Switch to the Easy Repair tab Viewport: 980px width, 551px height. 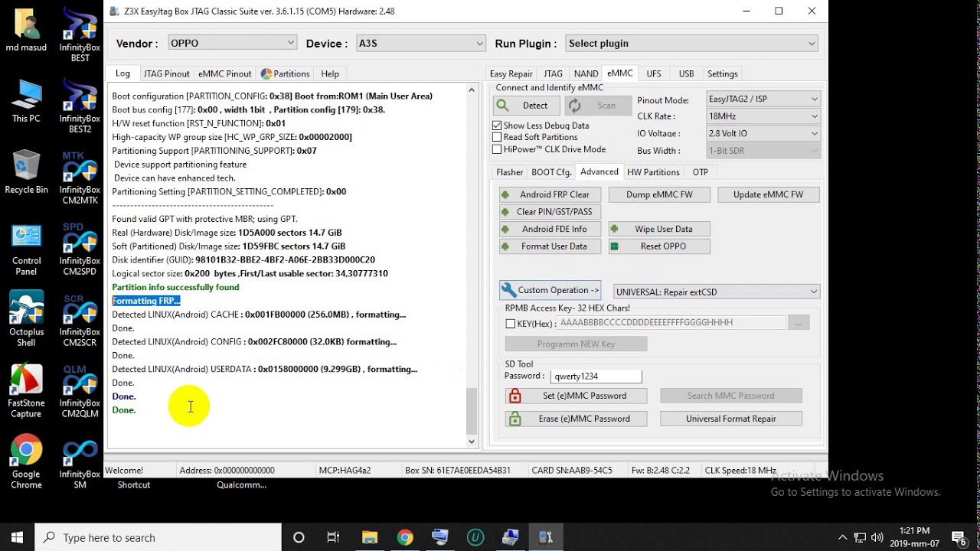[511, 74]
